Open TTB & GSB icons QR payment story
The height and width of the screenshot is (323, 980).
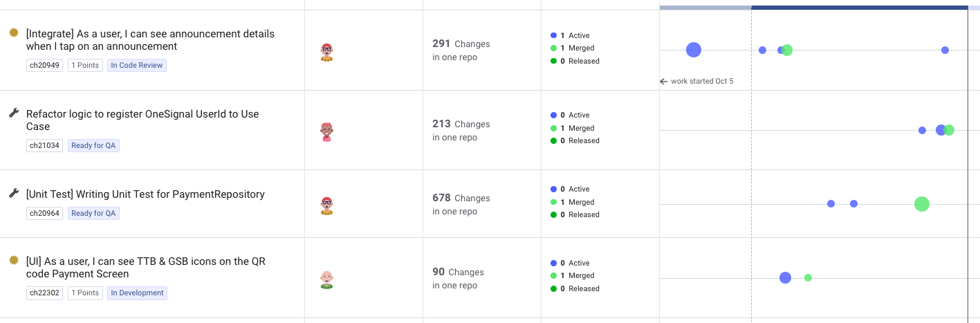point(146,268)
